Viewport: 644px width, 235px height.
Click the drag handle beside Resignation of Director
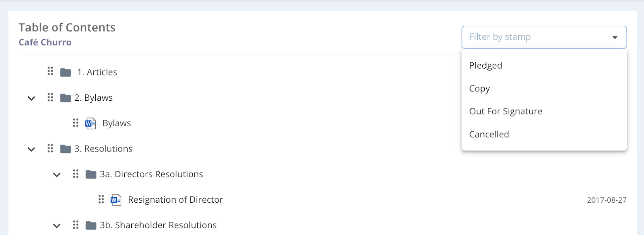tap(101, 200)
